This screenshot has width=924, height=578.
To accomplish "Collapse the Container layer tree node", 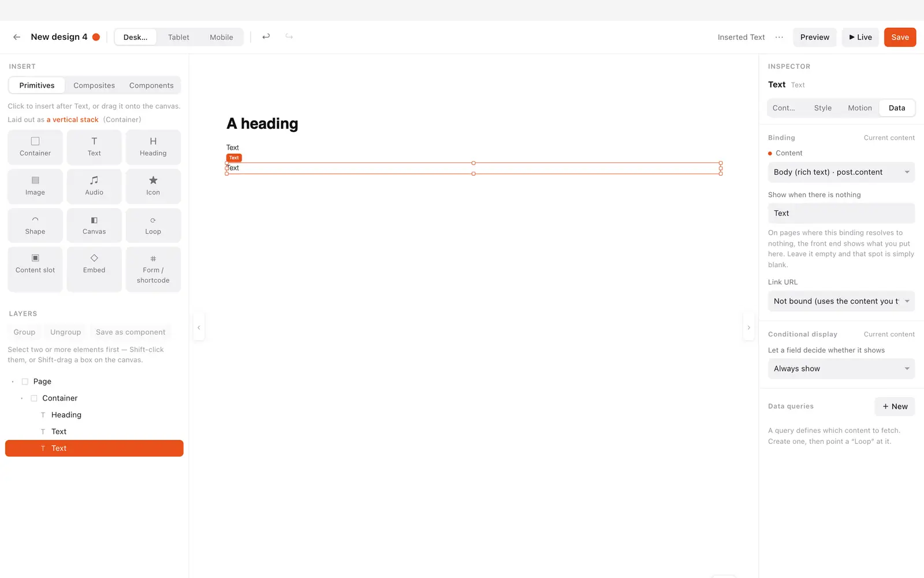I will [x=22, y=398].
